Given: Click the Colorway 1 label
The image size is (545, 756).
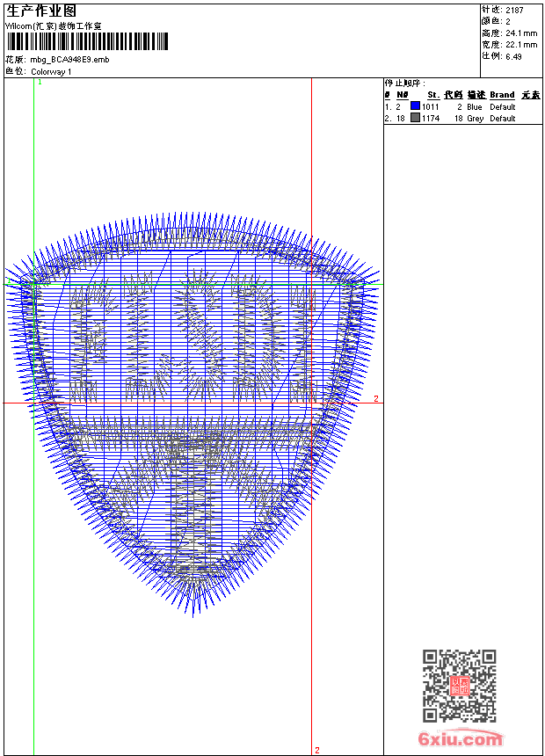Looking at the screenshot, I should pyautogui.click(x=51, y=71).
